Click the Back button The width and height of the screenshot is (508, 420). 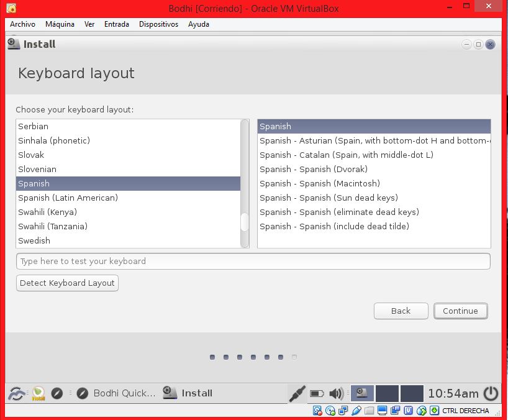[401, 311]
